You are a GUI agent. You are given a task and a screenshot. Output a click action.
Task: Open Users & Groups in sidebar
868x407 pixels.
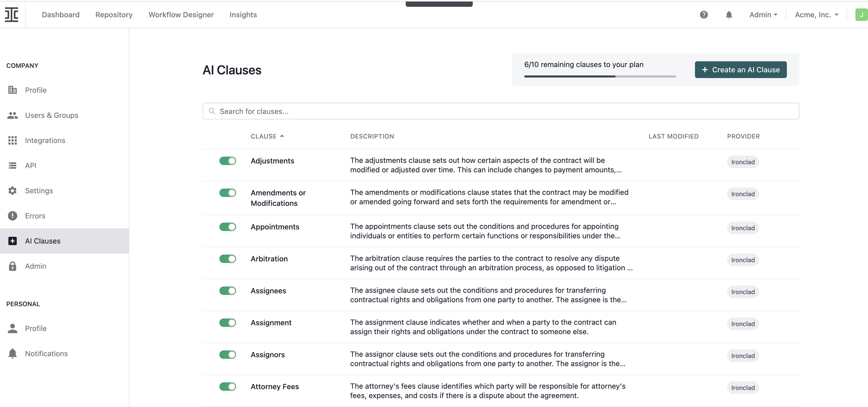(64, 115)
